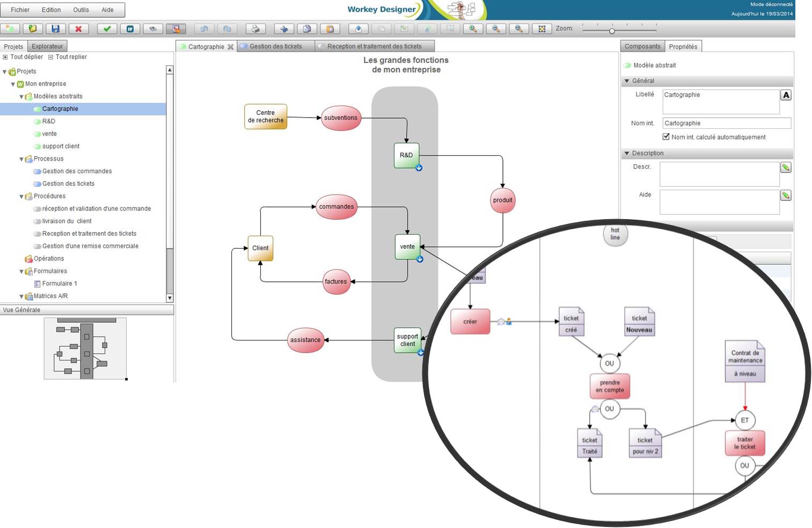
Task: Save with the blue floppy disk icon
Action: tap(55, 28)
